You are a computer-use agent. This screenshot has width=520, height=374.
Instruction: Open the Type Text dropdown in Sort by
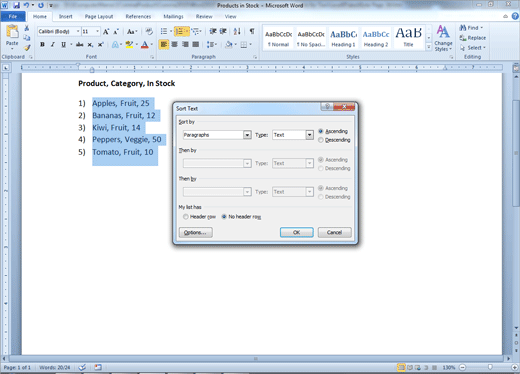(309, 135)
